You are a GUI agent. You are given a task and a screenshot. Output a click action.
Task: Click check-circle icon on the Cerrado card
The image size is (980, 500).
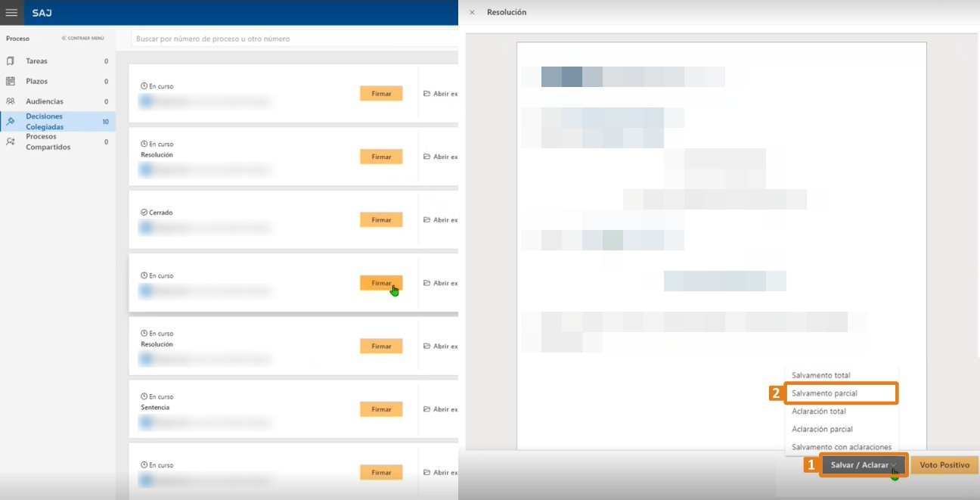[x=144, y=213]
